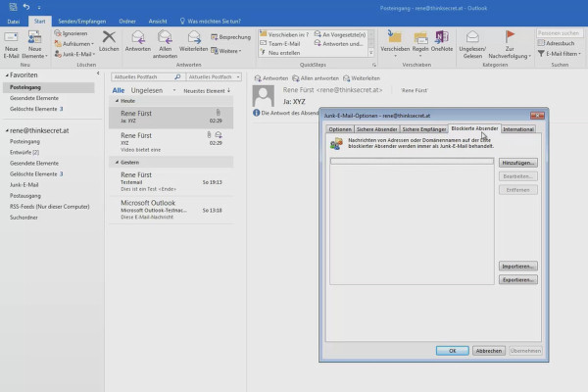Open the Regeln dropdown
The image size is (588, 392).
pyautogui.click(x=420, y=45)
